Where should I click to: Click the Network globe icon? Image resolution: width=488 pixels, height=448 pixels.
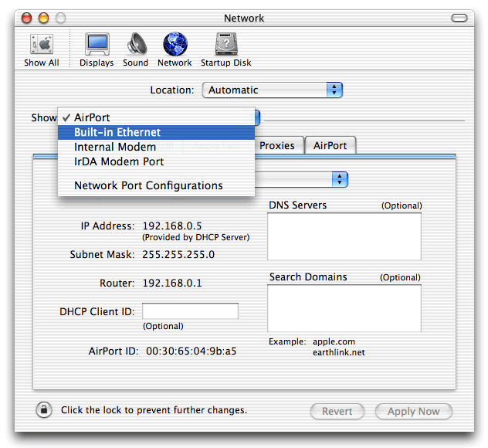pos(175,45)
